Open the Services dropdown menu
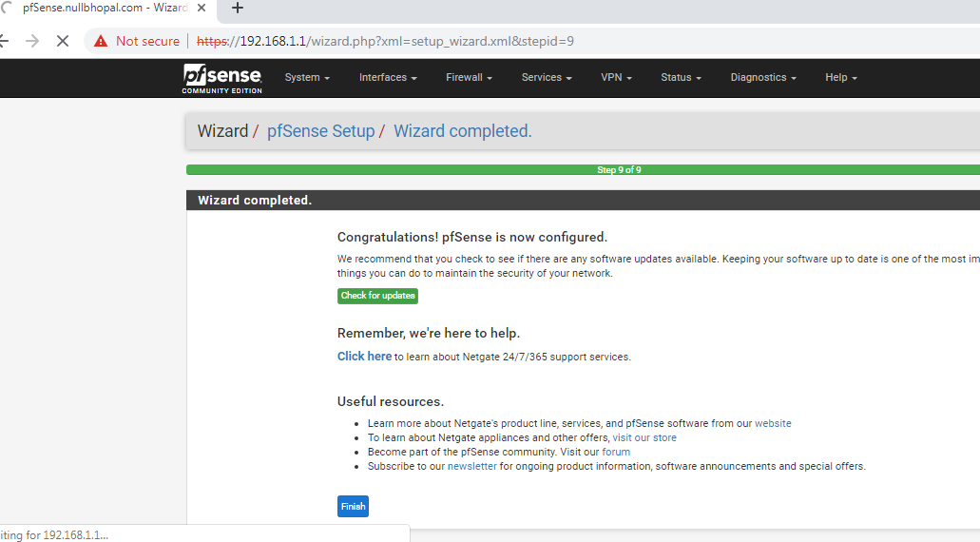 tap(547, 78)
